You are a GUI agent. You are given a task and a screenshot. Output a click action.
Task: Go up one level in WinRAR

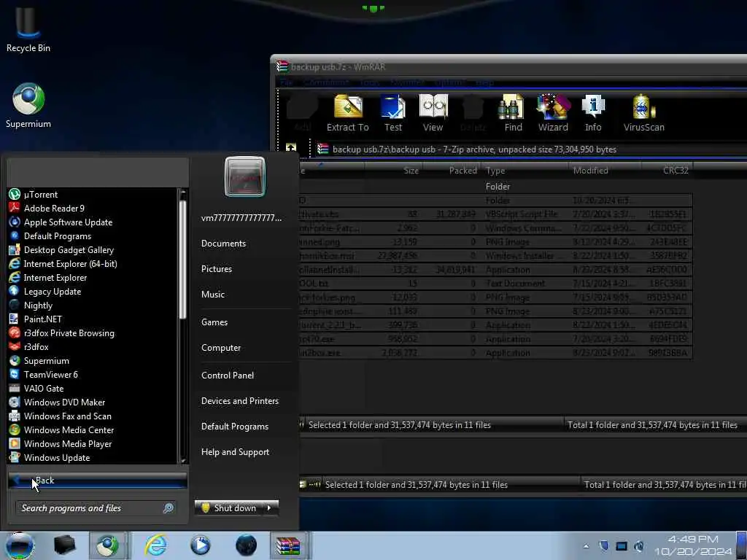[290, 148]
